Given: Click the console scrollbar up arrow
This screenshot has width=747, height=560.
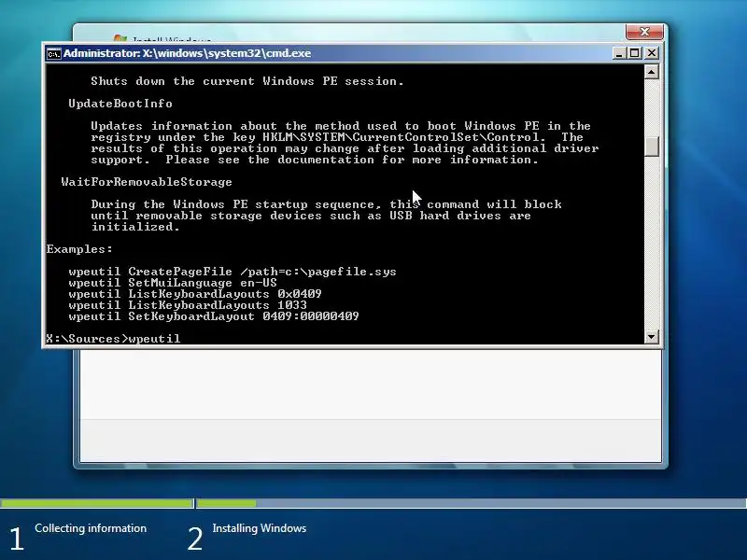Looking at the screenshot, I should [651, 72].
